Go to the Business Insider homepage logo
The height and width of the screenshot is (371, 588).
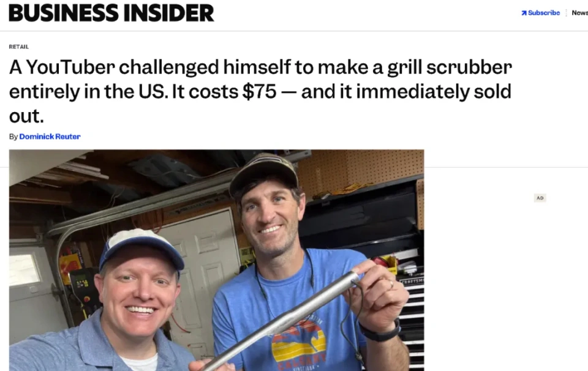(111, 13)
